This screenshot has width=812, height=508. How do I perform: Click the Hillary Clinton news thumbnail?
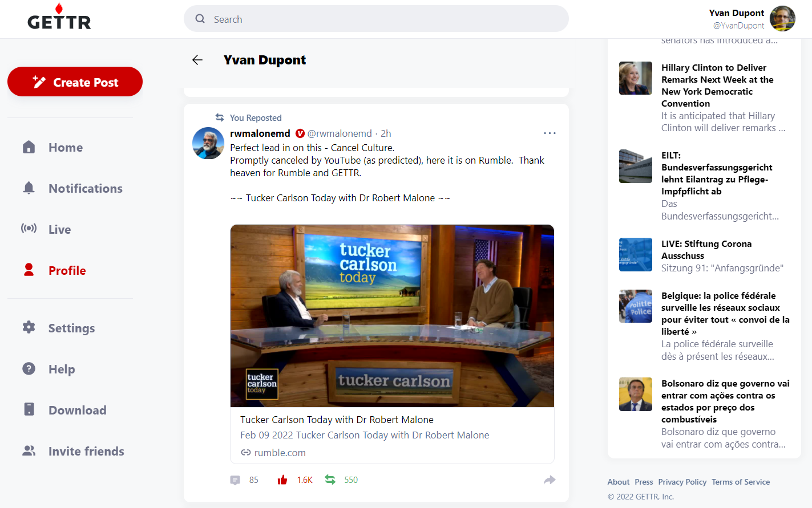[636, 78]
